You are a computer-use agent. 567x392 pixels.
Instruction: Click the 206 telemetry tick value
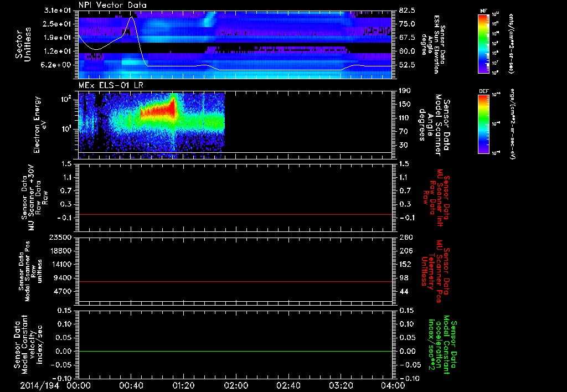[x=405, y=251]
